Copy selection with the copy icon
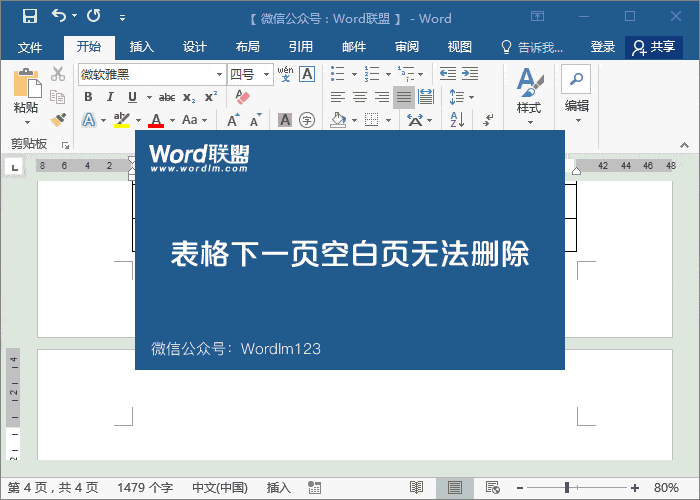The height and width of the screenshot is (500, 700). click(58, 97)
